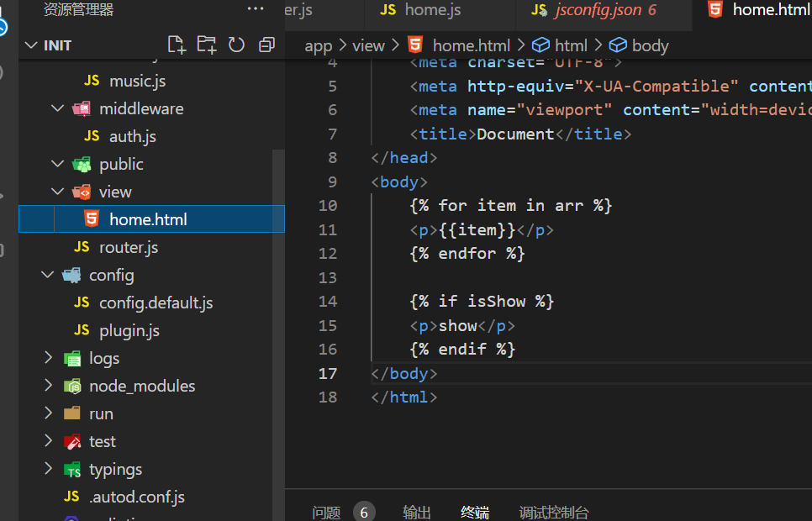Screen dimensions: 812x521
Task: Expand the node_modules folder chevron
Action: click(48, 386)
